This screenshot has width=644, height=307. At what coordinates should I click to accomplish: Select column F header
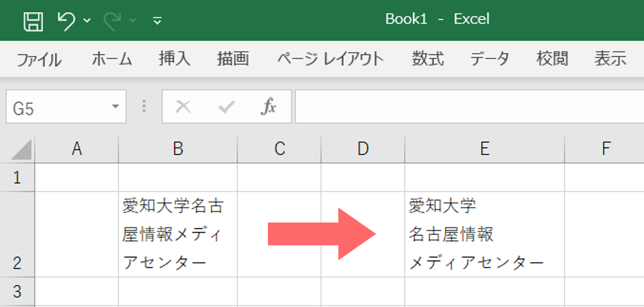[604, 149]
